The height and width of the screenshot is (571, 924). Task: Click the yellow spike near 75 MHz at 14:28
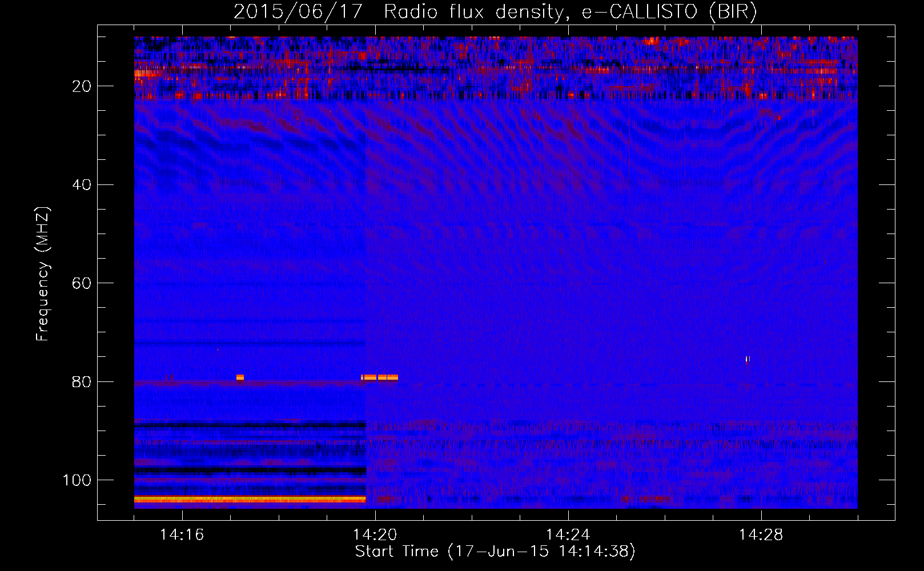pos(748,359)
